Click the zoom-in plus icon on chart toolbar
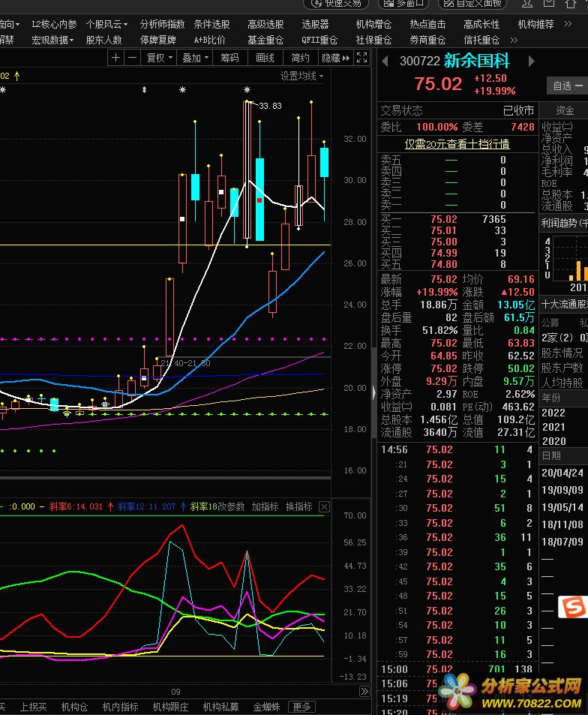 115,58
